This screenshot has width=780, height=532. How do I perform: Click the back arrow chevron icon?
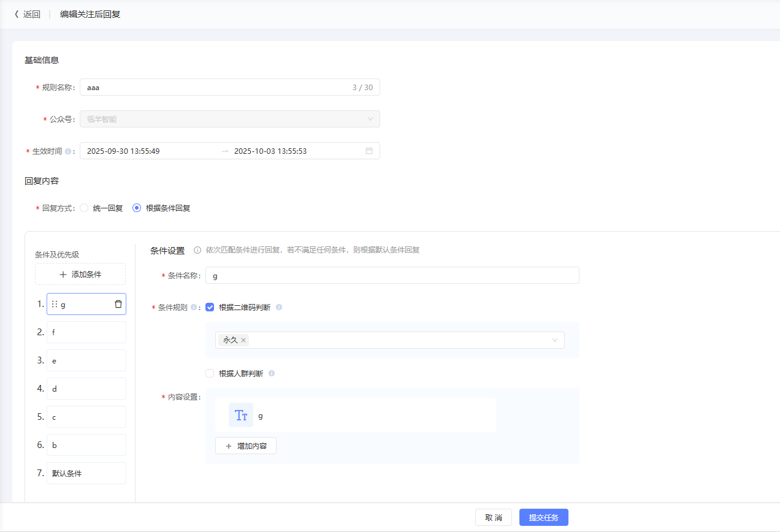[x=17, y=14]
